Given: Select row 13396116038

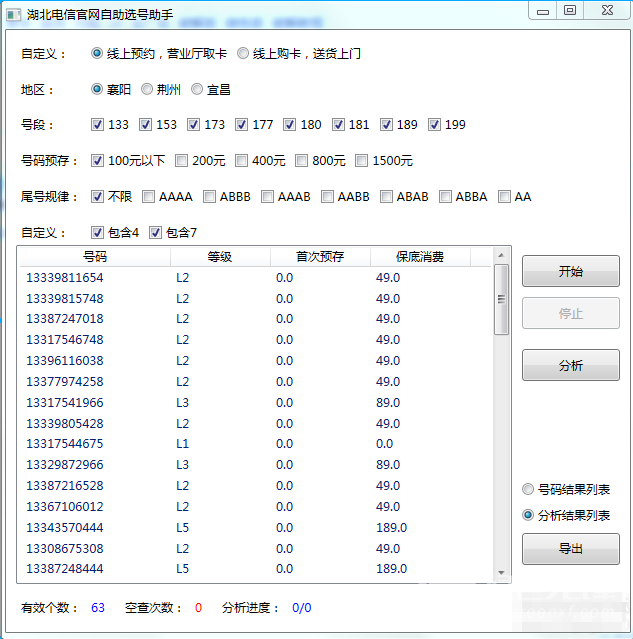Looking at the screenshot, I should click(x=255, y=361).
